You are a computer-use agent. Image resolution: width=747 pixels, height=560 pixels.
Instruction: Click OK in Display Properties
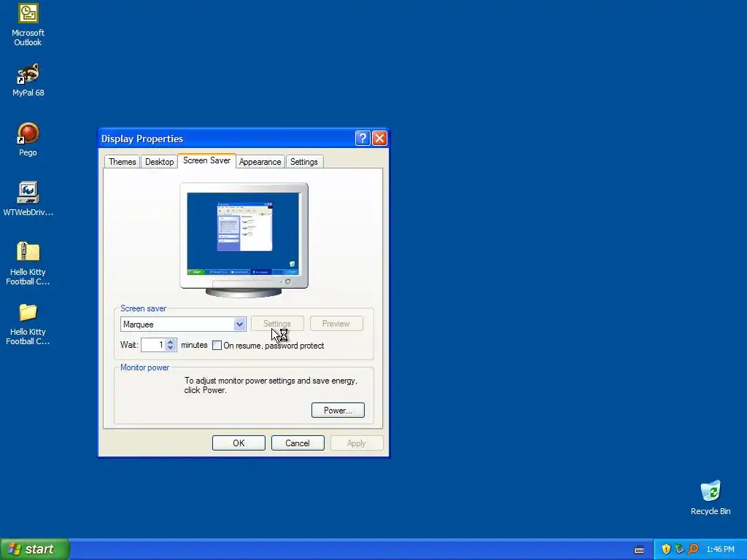point(239,443)
